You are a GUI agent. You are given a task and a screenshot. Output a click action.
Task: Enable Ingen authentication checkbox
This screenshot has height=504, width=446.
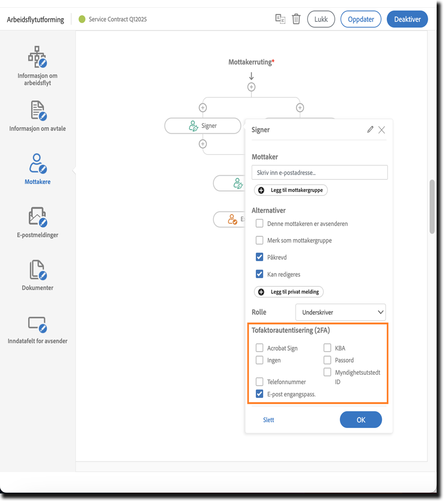pyautogui.click(x=259, y=360)
